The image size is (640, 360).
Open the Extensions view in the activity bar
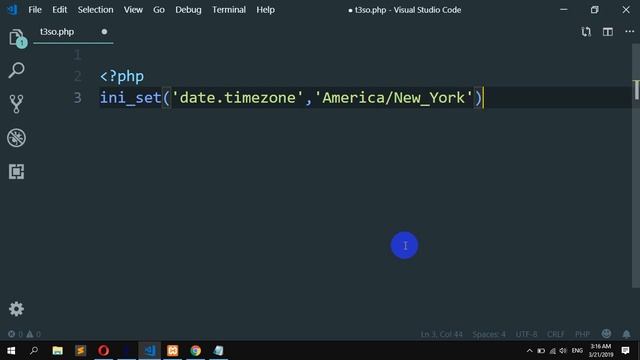pos(16,171)
